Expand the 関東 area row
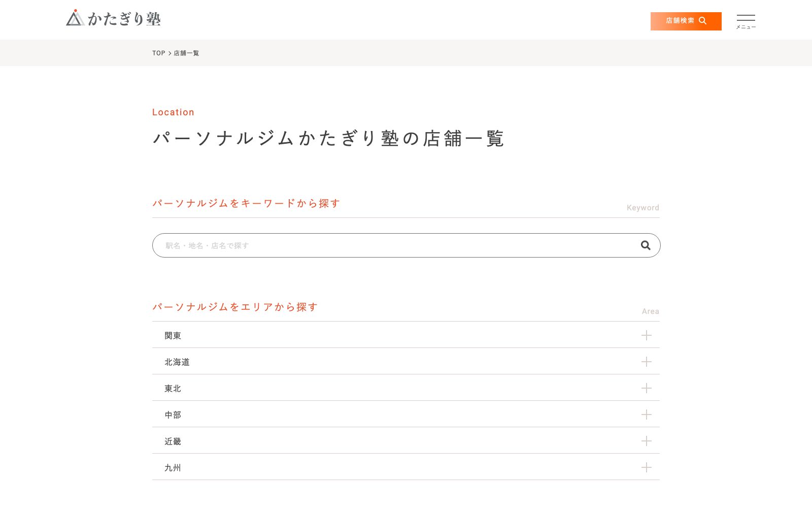The image size is (812, 508). (x=406, y=335)
